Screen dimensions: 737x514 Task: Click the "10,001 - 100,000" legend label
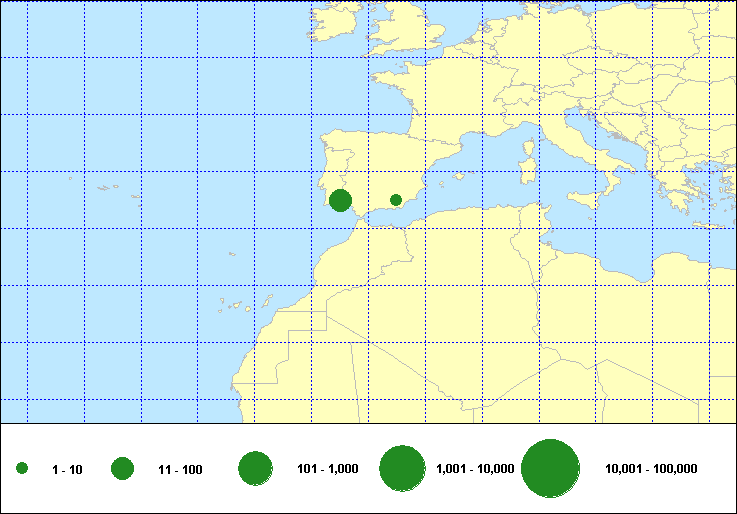651,470
